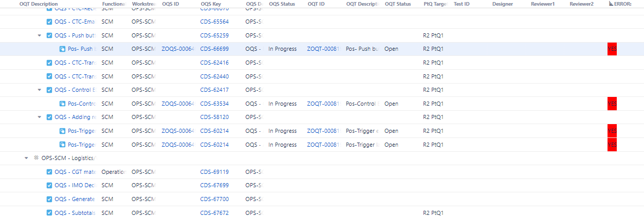Open issue link CDS-66699
Screen dimensions: 644x219
pos(214,49)
